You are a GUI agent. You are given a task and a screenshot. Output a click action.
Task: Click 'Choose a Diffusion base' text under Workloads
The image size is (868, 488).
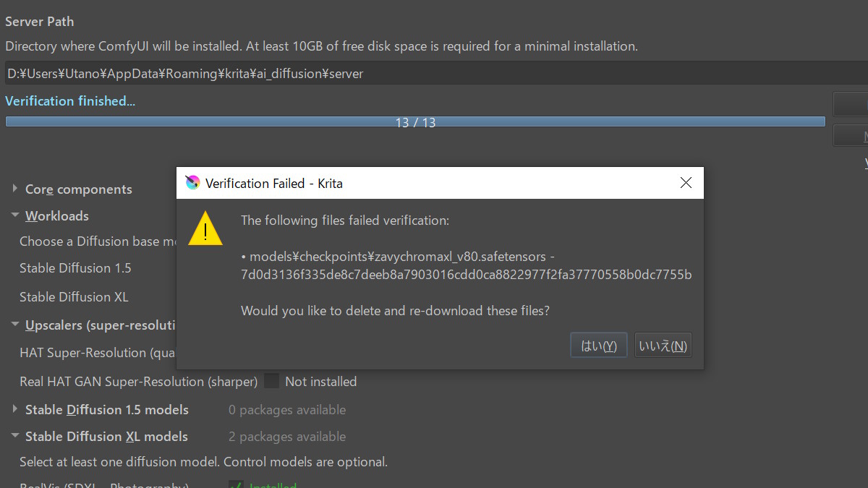(x=98, y=241)
